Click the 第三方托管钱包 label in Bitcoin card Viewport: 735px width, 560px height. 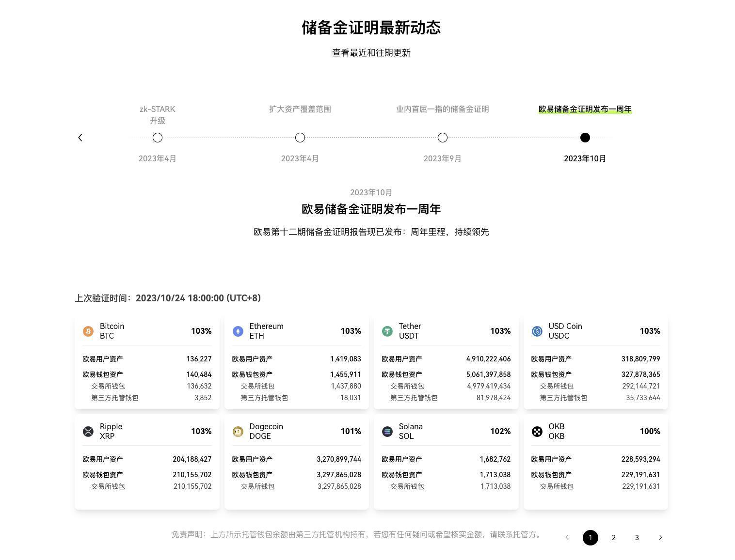click(115, 398)
